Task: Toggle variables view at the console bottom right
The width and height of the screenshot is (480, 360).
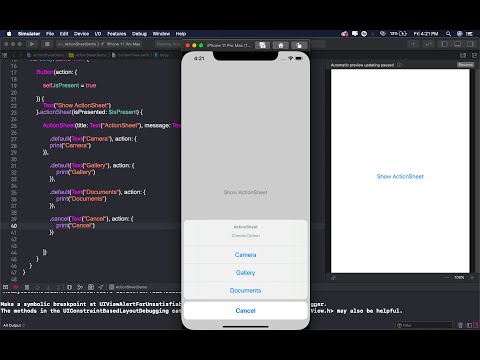Action: pyautogui.click(x=469, y=325)
